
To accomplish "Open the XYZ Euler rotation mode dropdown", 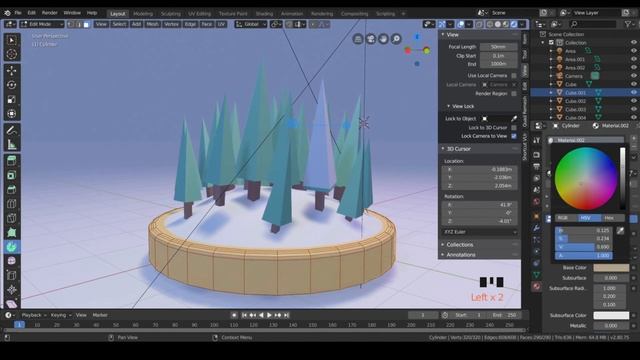I will pos(480,232).
